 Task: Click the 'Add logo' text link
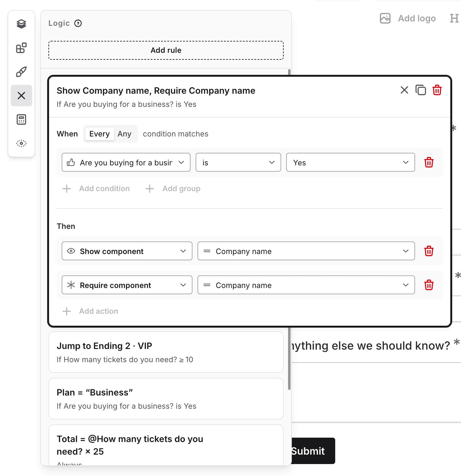click(x=417, y=18)
